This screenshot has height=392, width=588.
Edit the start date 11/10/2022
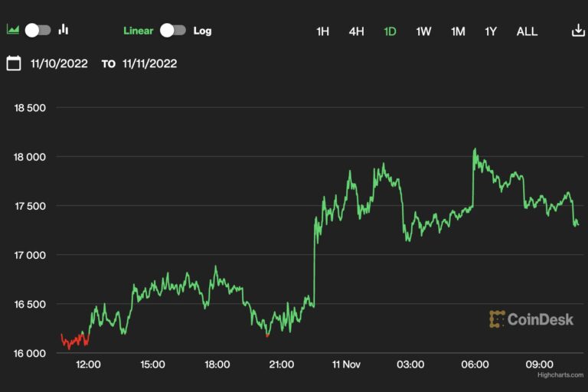(59, 64)
